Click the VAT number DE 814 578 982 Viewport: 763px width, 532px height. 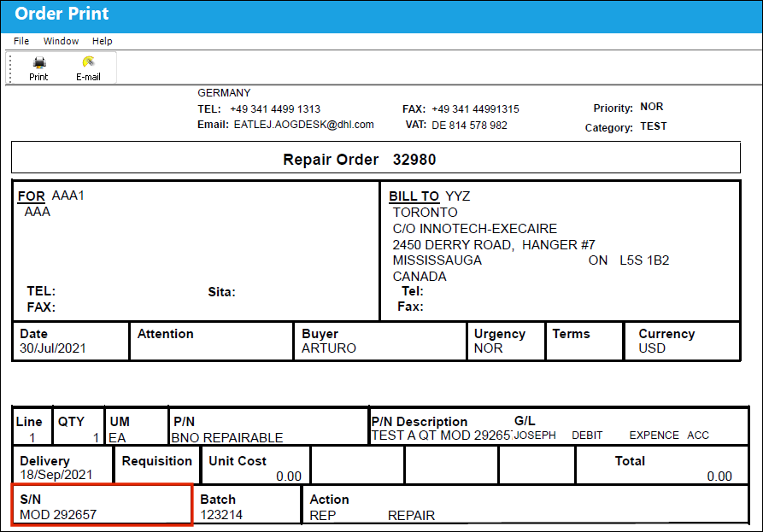click(469, 126)
